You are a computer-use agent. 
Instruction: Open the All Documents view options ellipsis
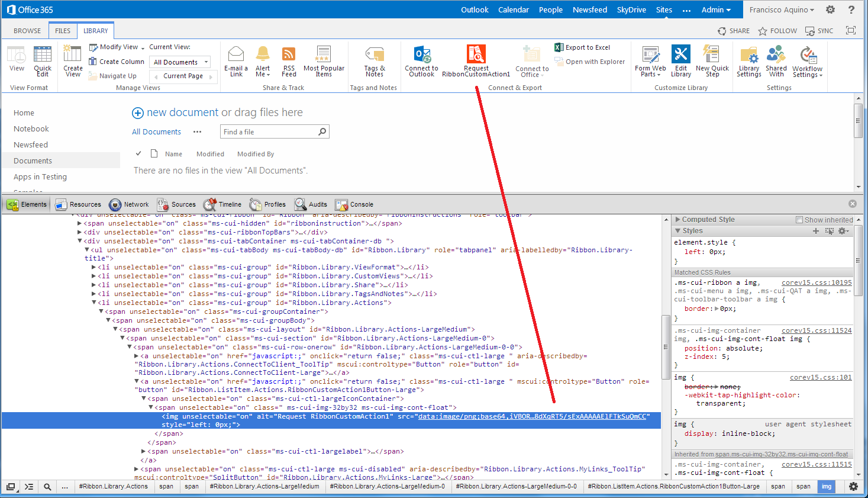coord(197,132)
